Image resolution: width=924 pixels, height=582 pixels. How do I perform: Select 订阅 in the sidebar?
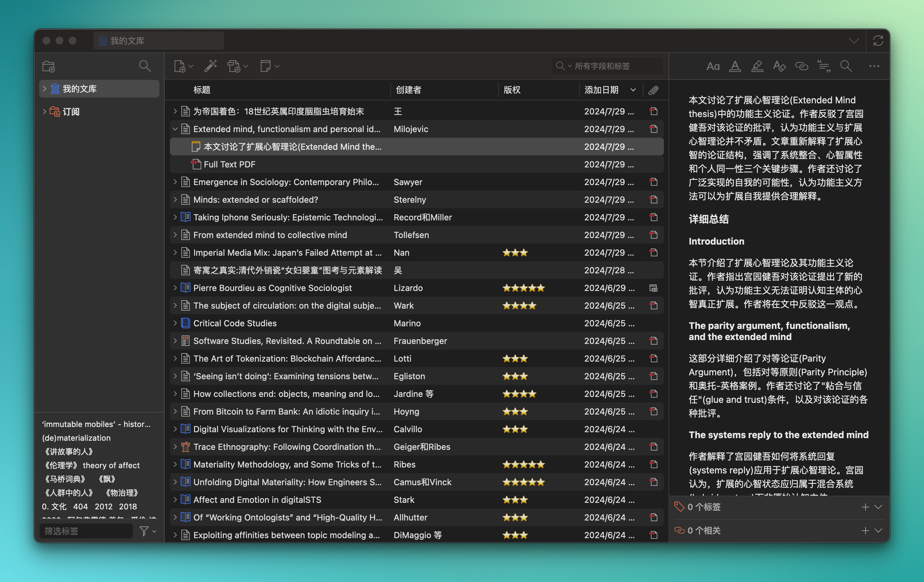(x=71, y=111)
